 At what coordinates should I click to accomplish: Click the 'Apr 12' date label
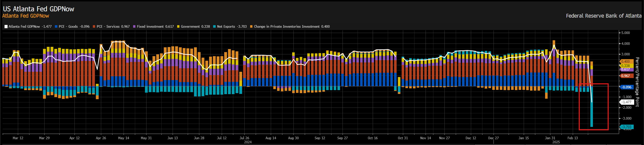coord(74,138)
